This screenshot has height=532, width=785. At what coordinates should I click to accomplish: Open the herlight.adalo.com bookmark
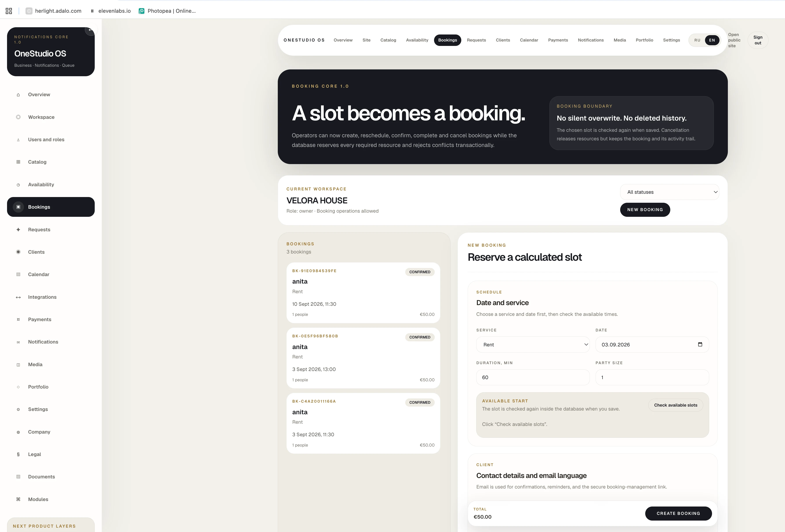54,11
